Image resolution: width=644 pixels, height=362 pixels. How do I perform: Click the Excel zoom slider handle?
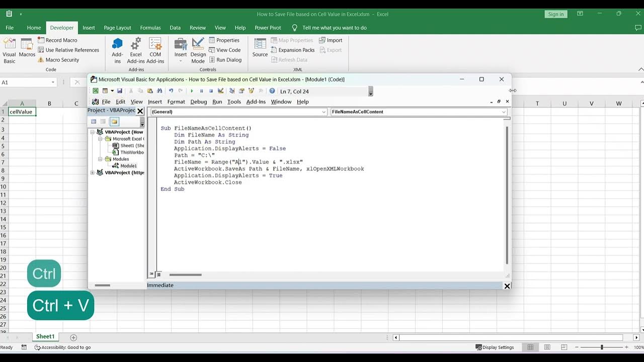pyautogui.click(x=602, y=347)
